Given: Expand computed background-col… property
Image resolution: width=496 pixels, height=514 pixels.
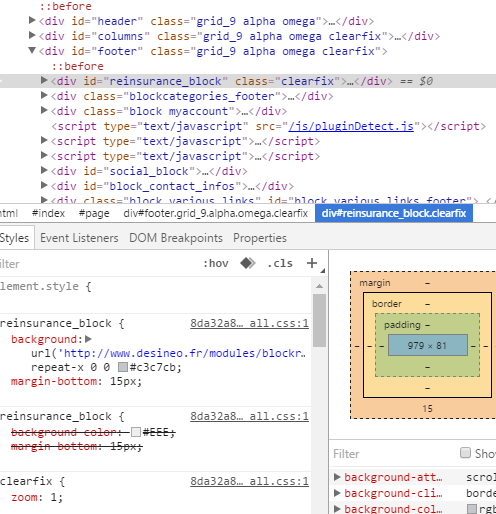Looking at the screenshot, I should click(337, 508).
